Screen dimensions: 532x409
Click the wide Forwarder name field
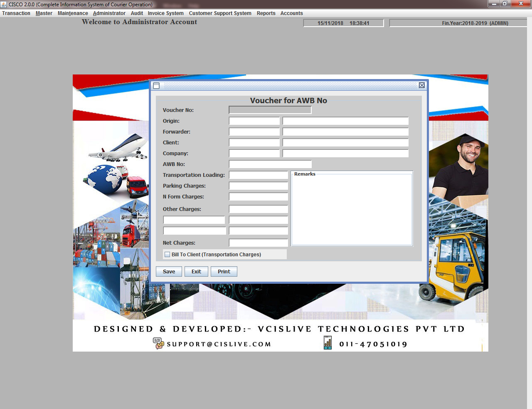[x=345, y=132]
